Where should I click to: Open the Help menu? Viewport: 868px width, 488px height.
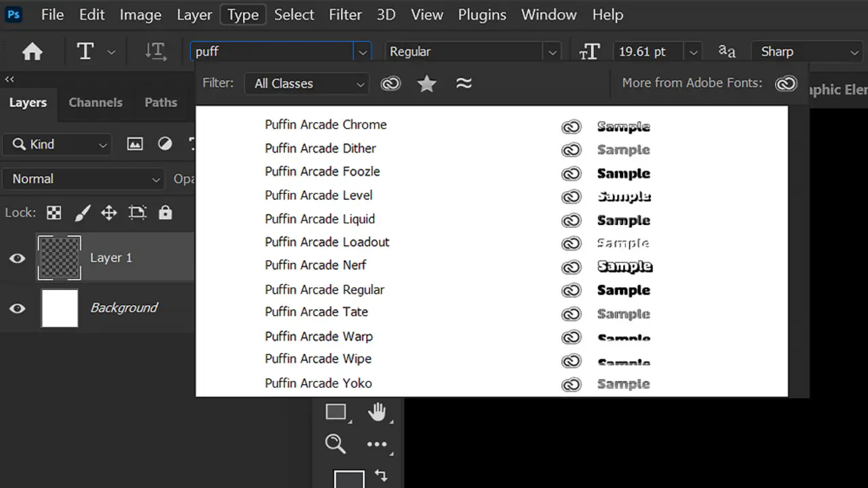coord(608,14)
